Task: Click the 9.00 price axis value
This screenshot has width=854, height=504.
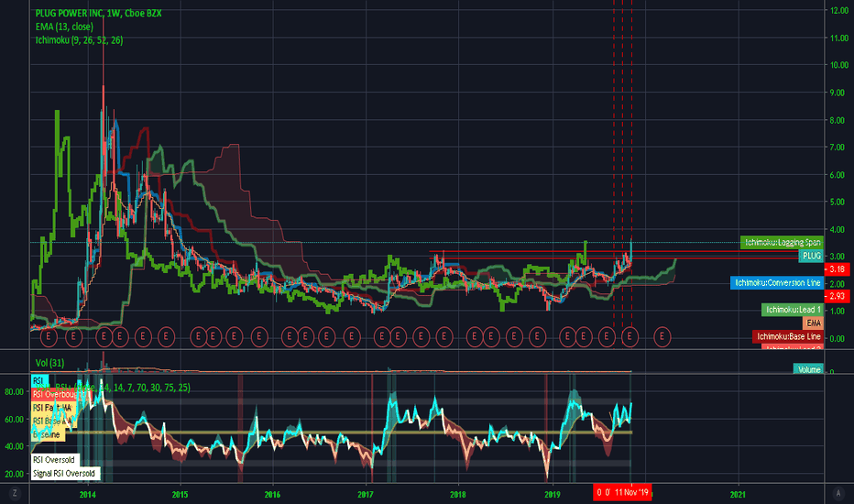Action: [838, 93]
